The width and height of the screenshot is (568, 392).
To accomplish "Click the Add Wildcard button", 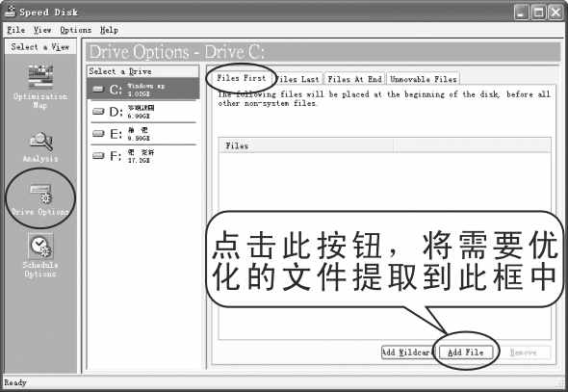I will (x=408, y=353).
